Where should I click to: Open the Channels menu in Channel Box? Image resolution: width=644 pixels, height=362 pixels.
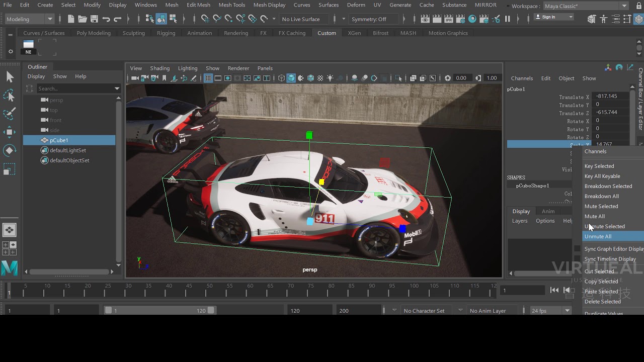[522, 78]
